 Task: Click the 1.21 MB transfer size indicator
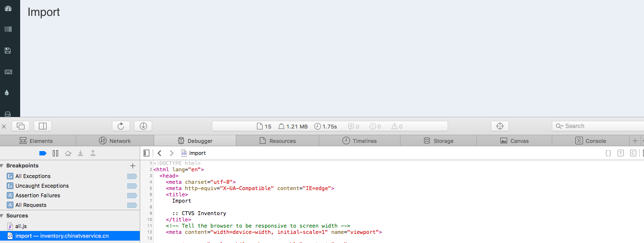(293, 127)
